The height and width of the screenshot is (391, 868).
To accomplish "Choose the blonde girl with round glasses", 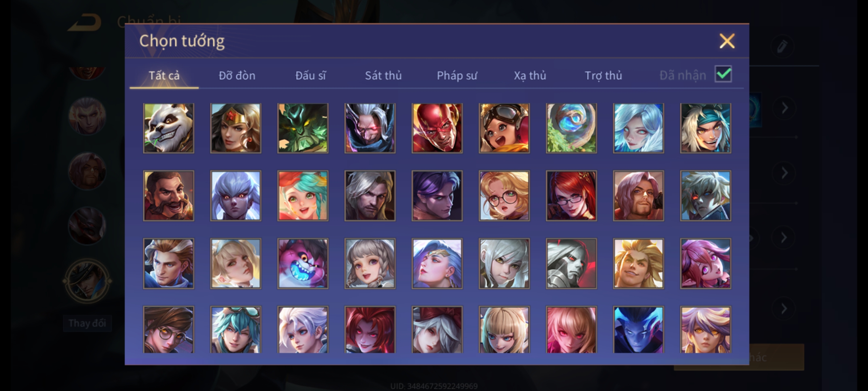I will pos(504,196).
